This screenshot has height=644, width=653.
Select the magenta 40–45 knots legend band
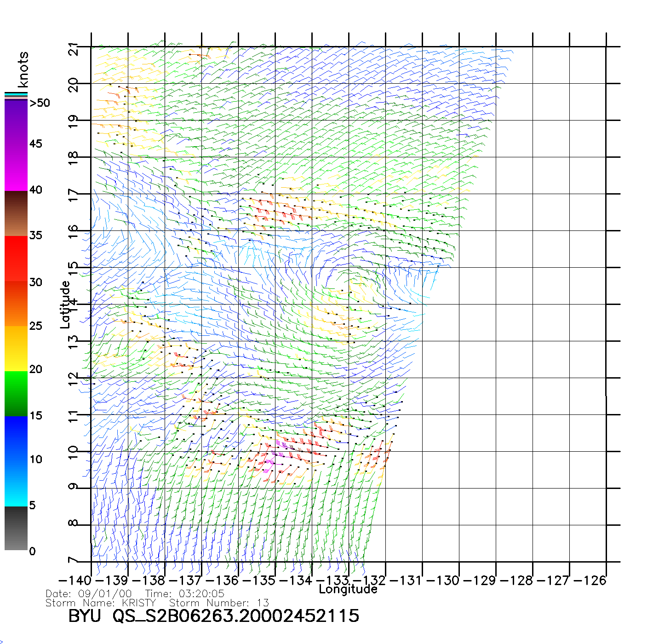tap(16, 168)
